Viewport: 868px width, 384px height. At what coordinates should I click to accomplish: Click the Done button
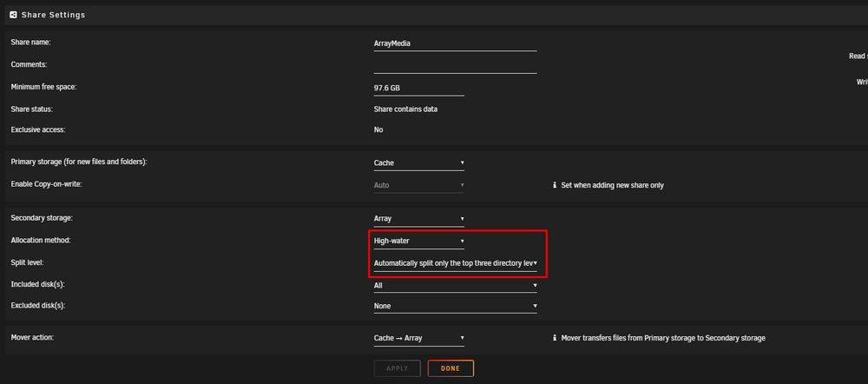pos(450,368)
